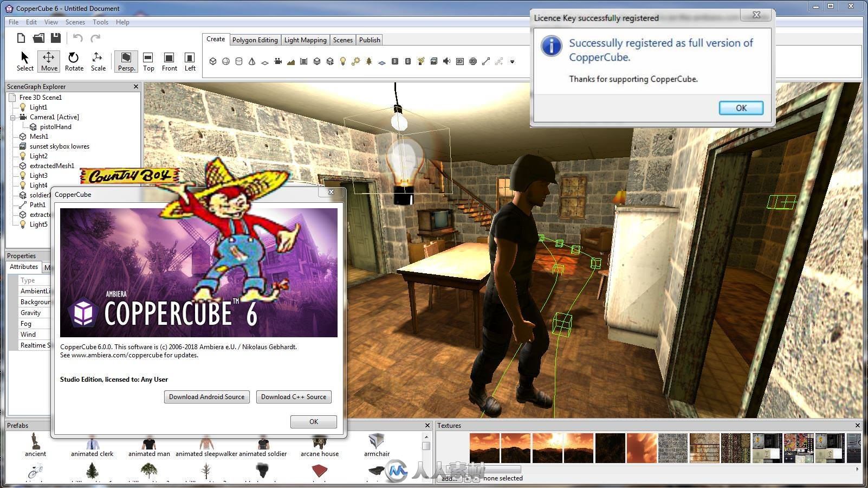Create a plane mesh
The height and width of the screenshot is (488, 868).
coord(265,62)
